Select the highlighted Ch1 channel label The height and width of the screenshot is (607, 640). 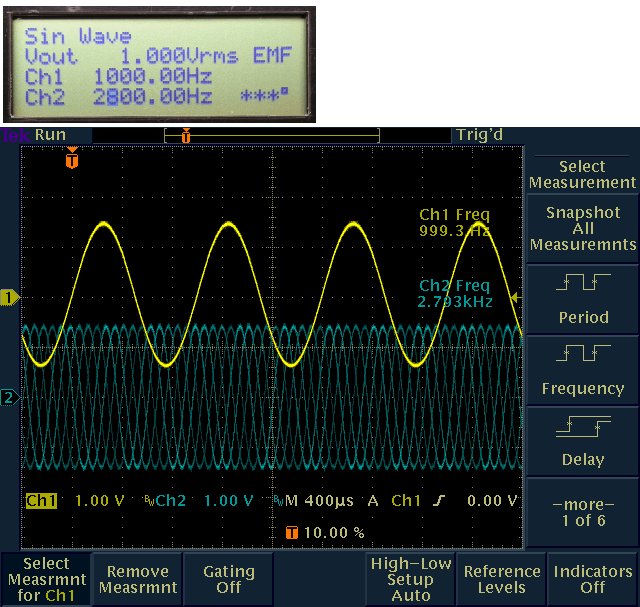coord(41,501)
